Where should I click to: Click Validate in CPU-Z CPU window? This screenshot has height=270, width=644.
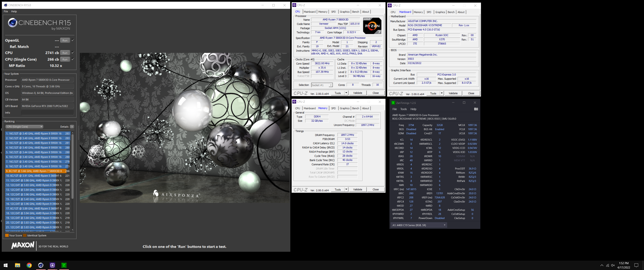358,93
